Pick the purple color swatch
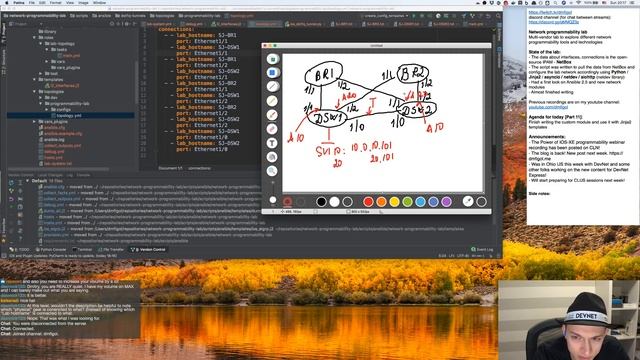 447,201
